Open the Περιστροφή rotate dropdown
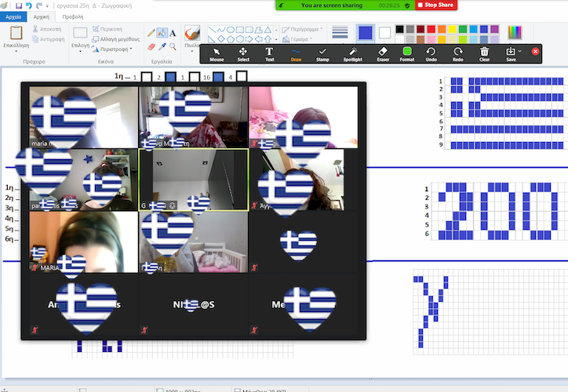Screen dimensions: 568x392 tap(131, 49)
